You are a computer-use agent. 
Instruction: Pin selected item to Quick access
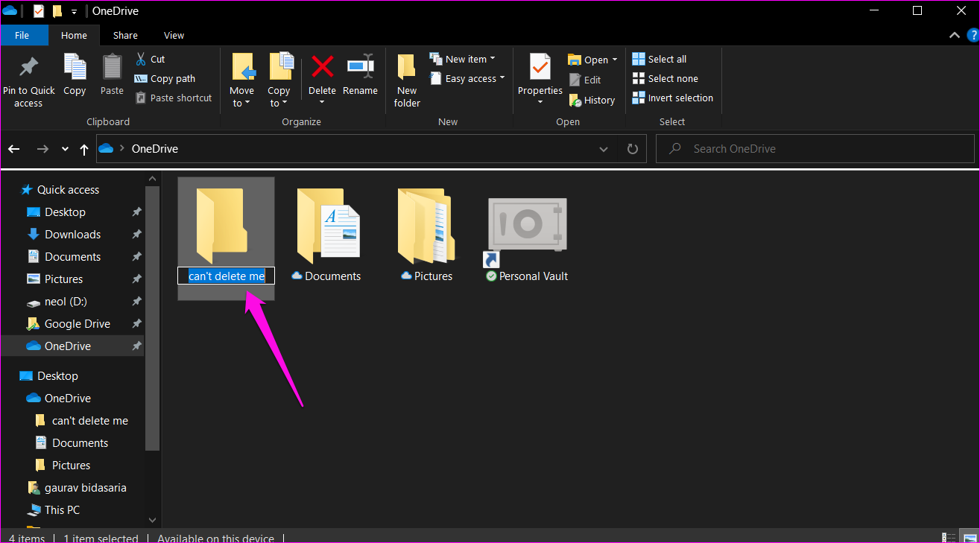coord(28,78)
